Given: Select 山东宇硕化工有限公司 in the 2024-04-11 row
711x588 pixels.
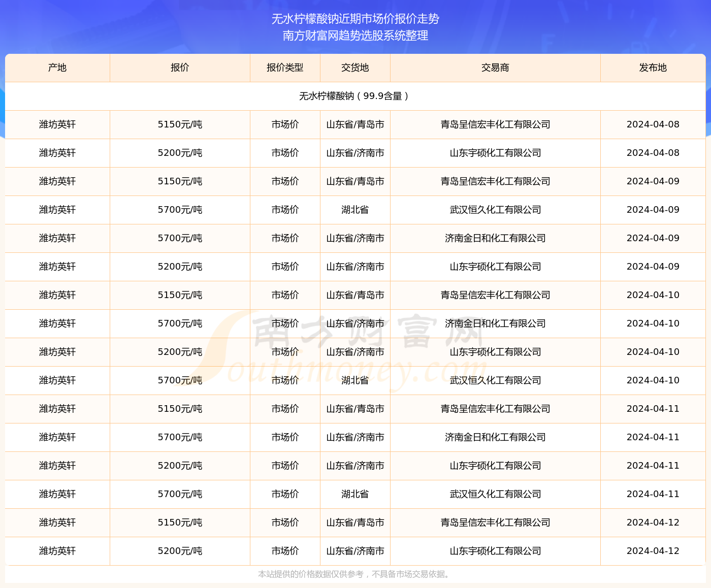Looking at the screenshot, I should (495, 466).
